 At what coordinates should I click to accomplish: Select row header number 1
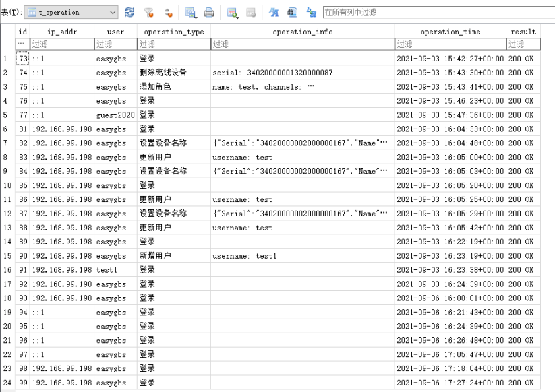pyautogui.click(x=7, y=59)
